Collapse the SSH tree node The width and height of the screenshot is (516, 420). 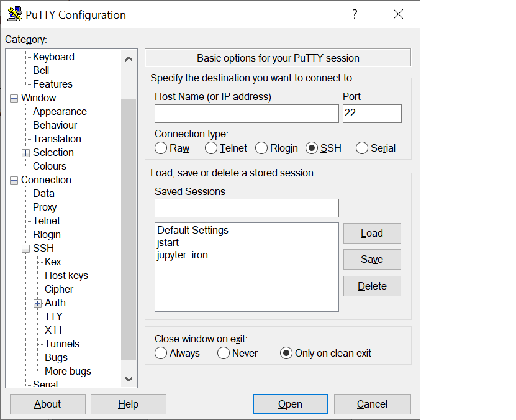(25, 249)
